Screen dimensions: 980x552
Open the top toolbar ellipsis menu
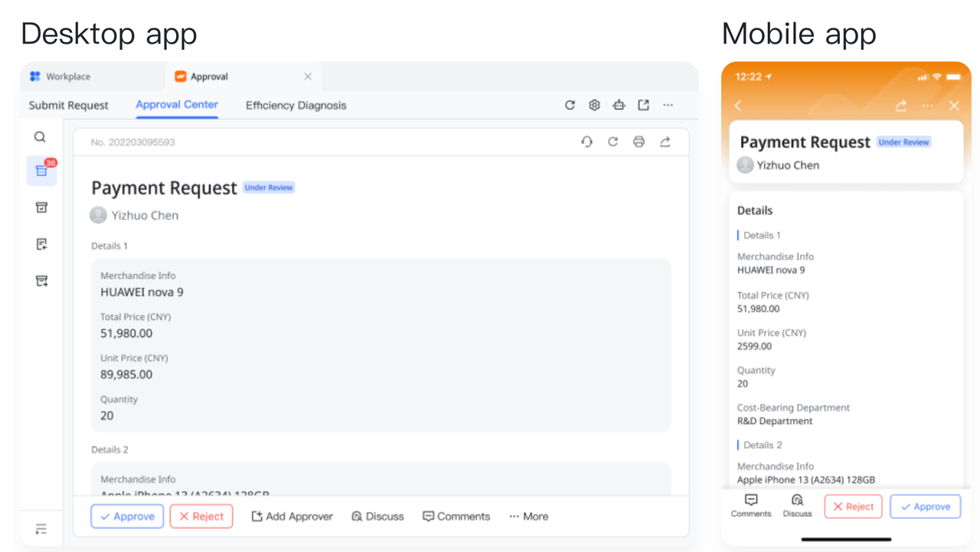(x=668, y=105)
